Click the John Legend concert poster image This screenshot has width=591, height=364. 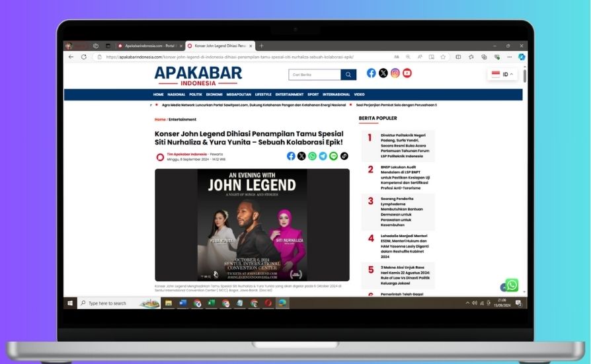point(252,225)
